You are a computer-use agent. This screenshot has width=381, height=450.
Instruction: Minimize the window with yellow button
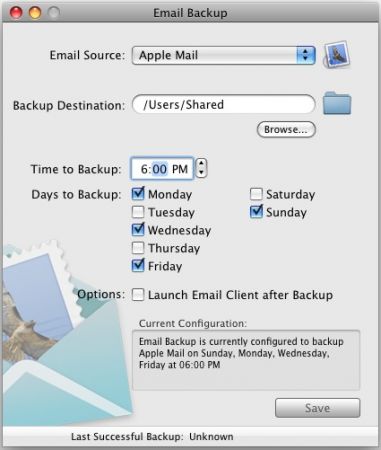(35, 13)
